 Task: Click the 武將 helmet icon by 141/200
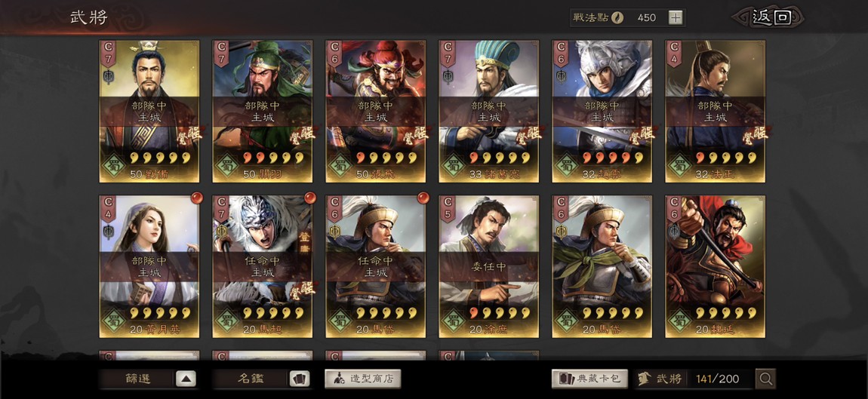click(x=645, y=379)
